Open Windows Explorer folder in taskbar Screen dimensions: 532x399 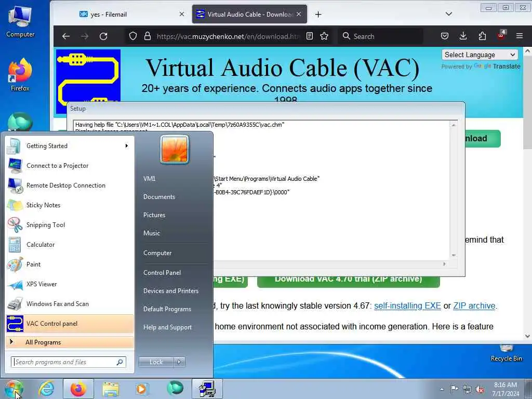(x=111, y=389)
